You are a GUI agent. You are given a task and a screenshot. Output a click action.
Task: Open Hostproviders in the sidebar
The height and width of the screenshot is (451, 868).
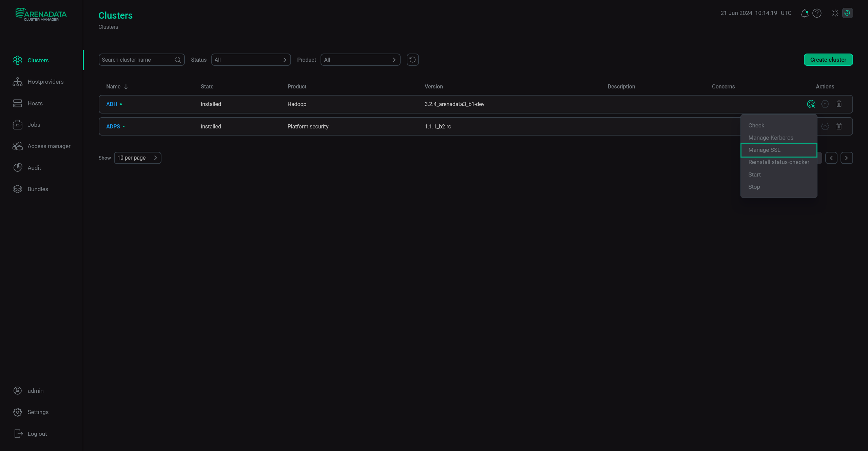[45, 82]
